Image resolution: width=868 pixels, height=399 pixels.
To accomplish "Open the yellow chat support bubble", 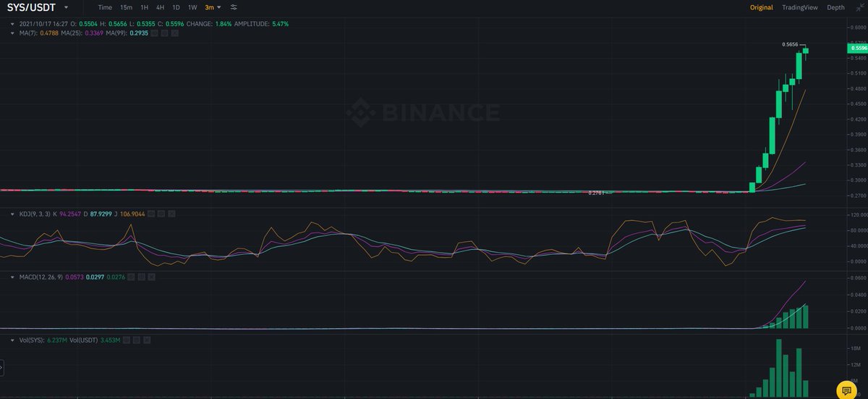I will tap(846, 390).
